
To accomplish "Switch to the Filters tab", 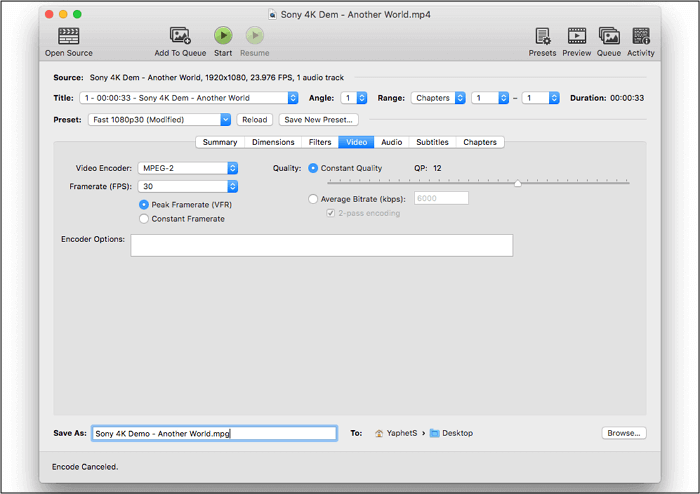I will pos(320,142).
